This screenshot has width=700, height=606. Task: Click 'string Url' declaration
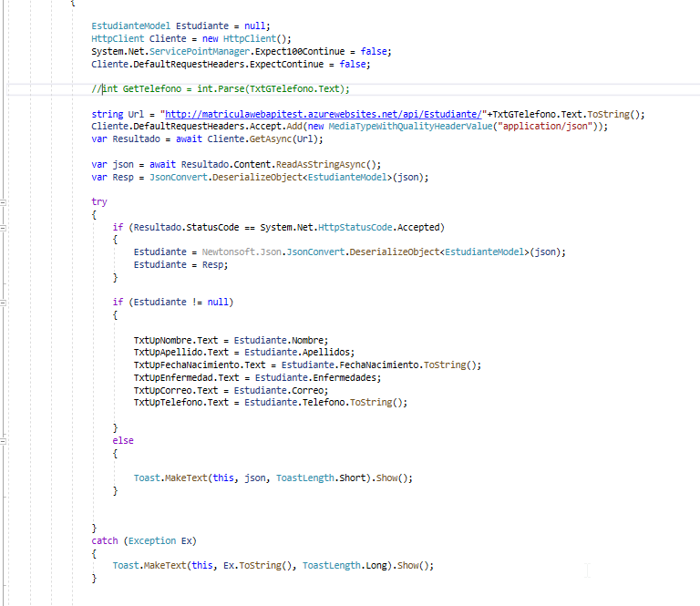click(x=118, y=114)
